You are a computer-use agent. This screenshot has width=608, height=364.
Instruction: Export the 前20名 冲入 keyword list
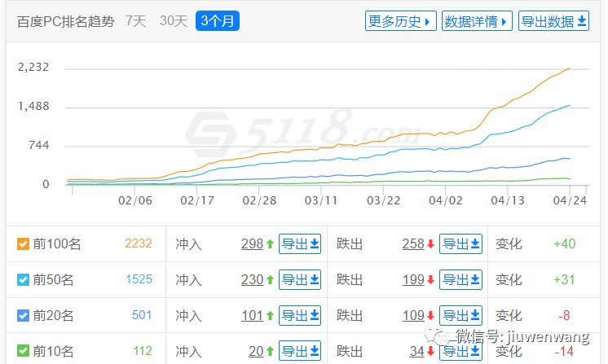click(x=301, y=316)
